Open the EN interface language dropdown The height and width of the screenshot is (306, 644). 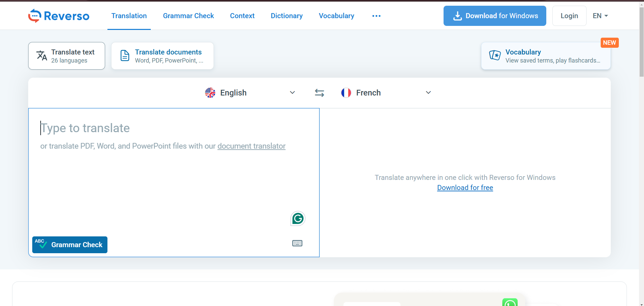pyautogui.click(x=600, y=15)
